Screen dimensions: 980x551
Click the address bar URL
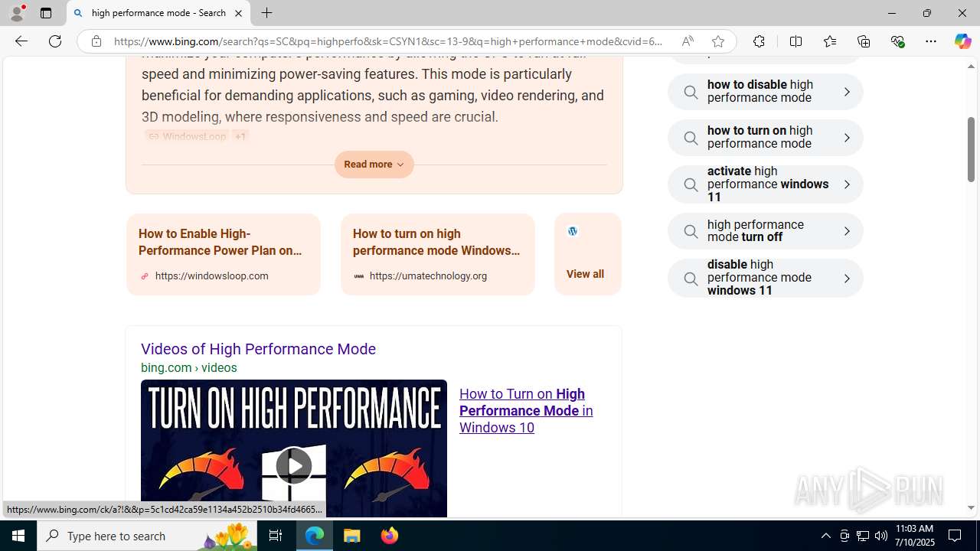pos(388,41)
